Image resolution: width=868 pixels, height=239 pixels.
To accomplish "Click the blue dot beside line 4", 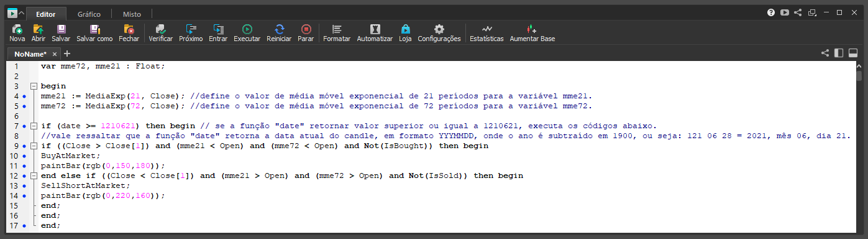I will 24,96.
